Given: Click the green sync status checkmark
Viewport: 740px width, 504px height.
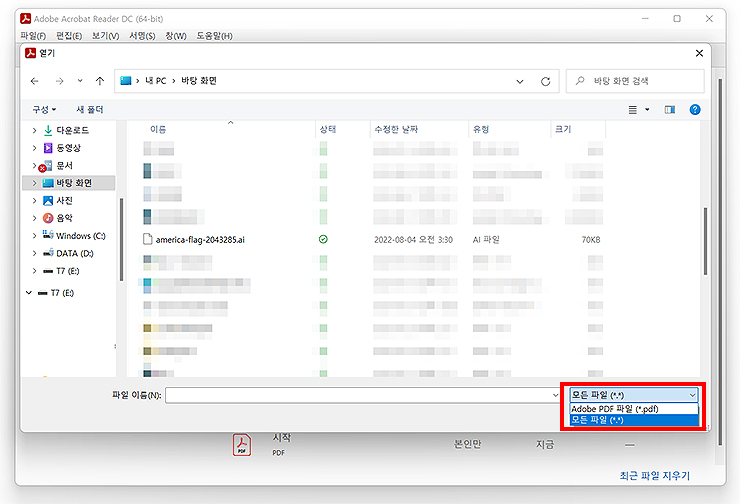Looking at the screenshot, I should (323, 239).
